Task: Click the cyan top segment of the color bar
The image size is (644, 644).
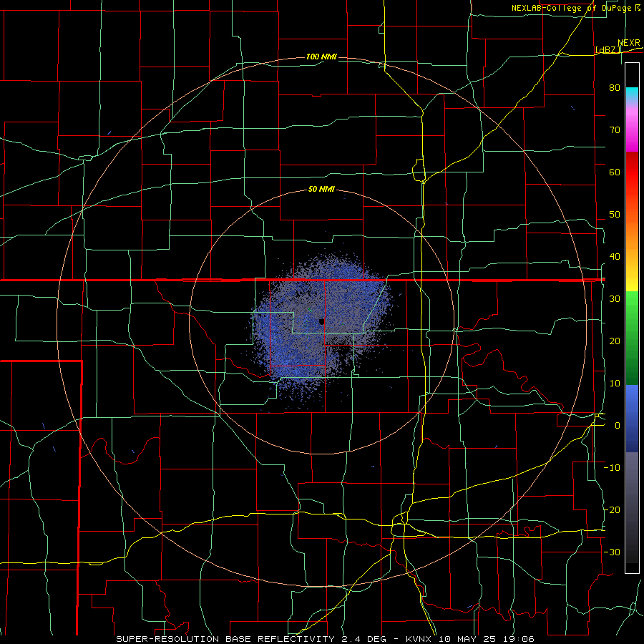Action: click(632, 94)
